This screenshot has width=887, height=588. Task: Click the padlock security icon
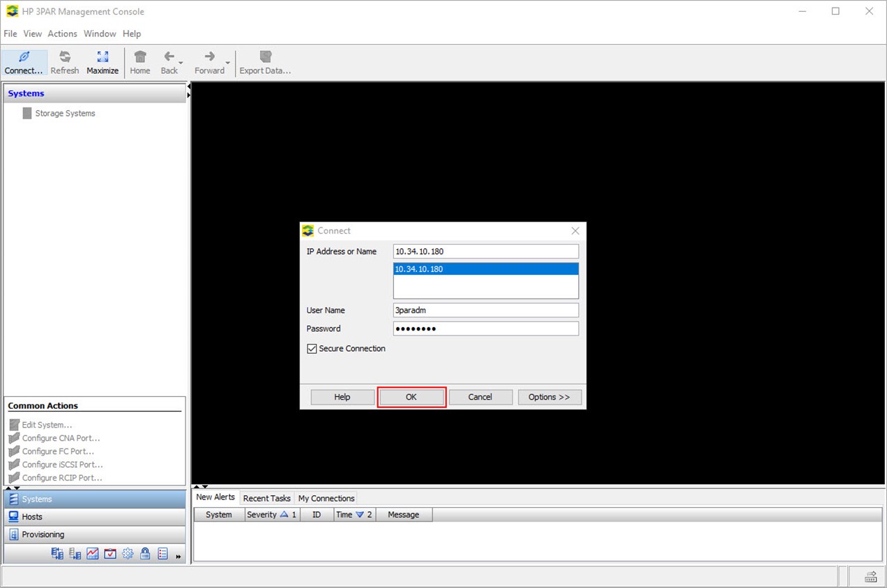click(145, 554)
